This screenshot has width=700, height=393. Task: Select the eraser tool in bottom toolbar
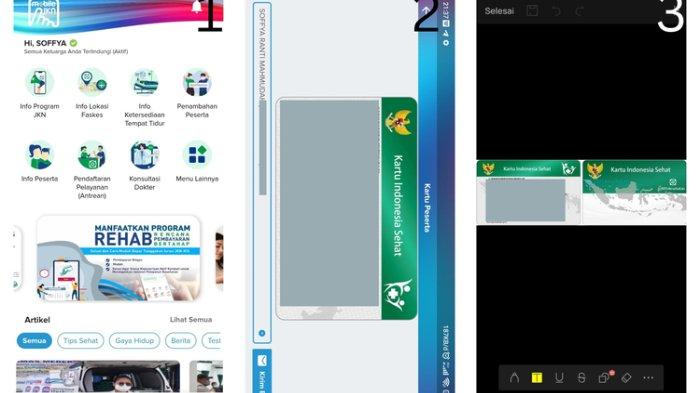pyautogui.click(x=626, y=378)
